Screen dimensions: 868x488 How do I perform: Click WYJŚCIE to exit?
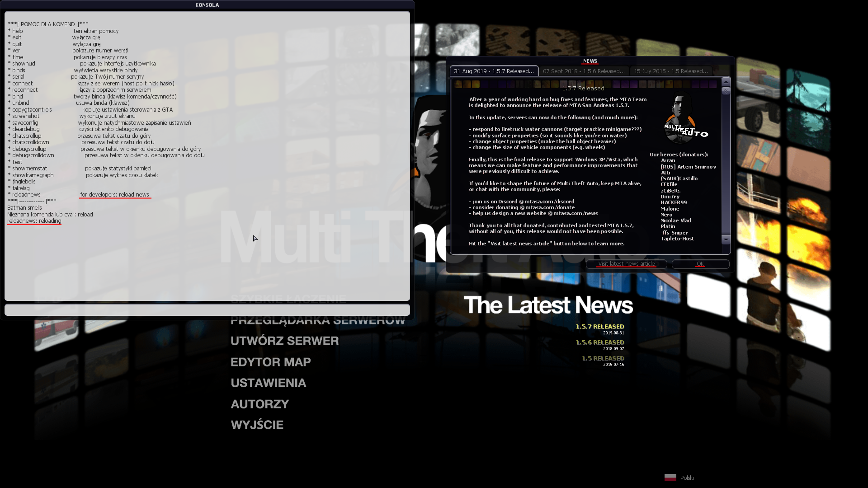[257, 425]
